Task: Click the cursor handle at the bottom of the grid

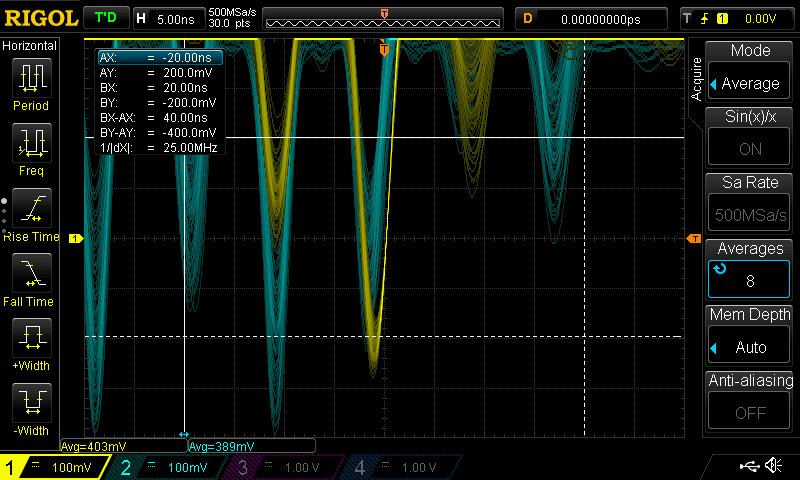Action: point(184,435)
